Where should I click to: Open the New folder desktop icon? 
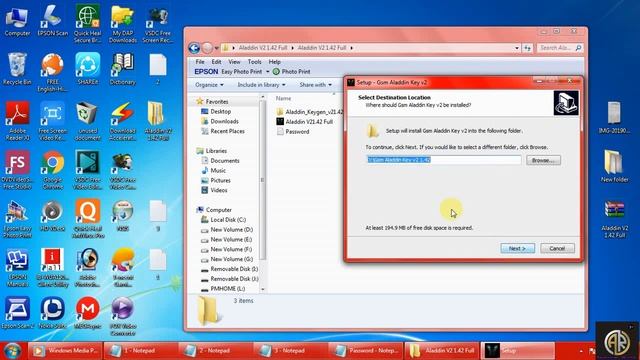pyautogui.click(x=614, y=166)
